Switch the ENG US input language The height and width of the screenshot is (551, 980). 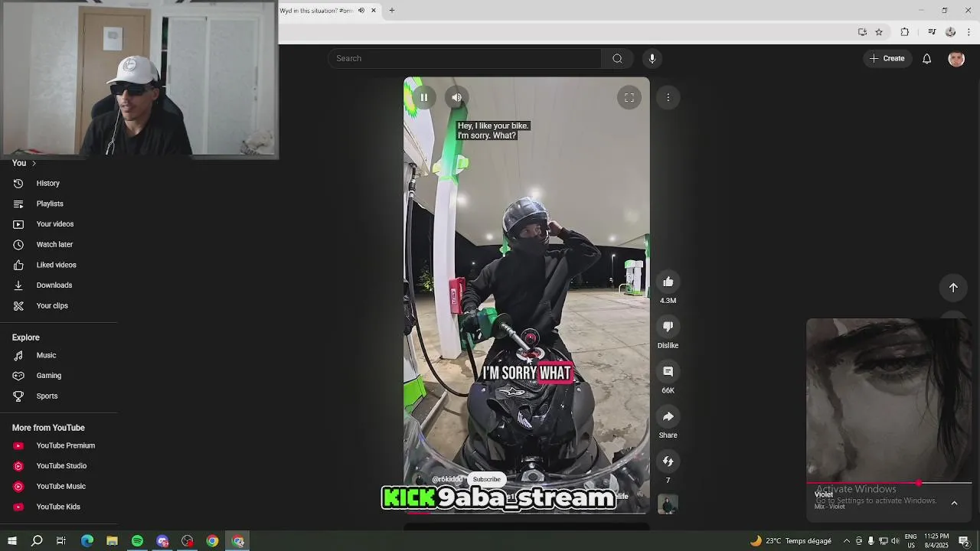click(x=911, y=541)
